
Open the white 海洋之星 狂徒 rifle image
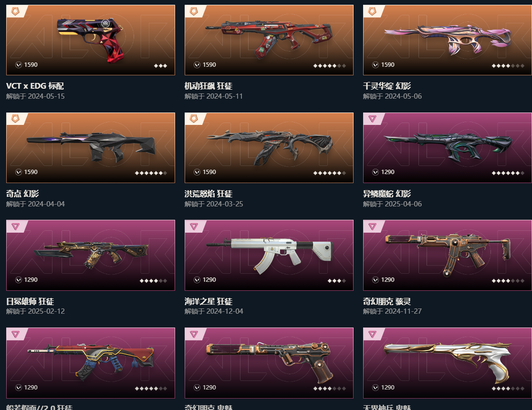[x=269, y=254]
